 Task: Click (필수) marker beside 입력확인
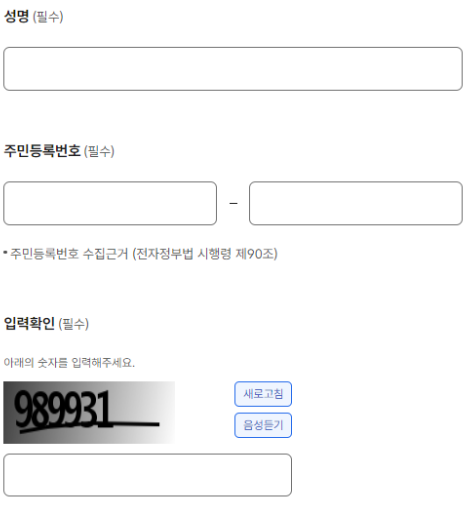74,324
